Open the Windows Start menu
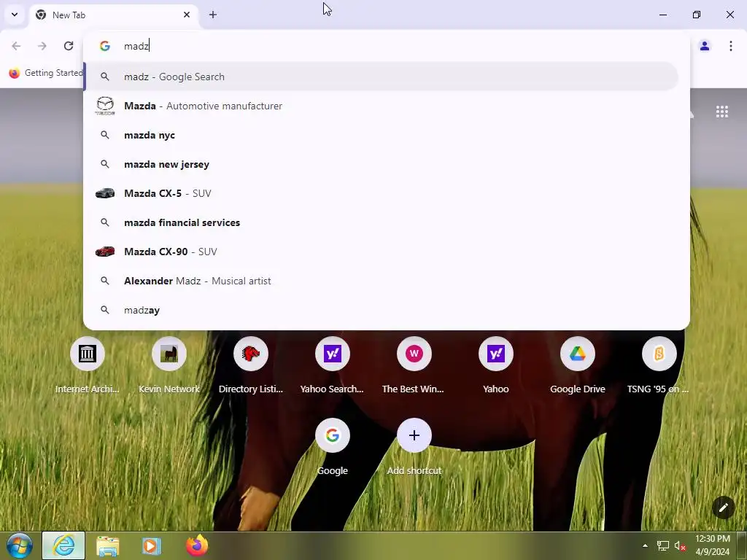 pyautogui.click(x=20, y=545)
